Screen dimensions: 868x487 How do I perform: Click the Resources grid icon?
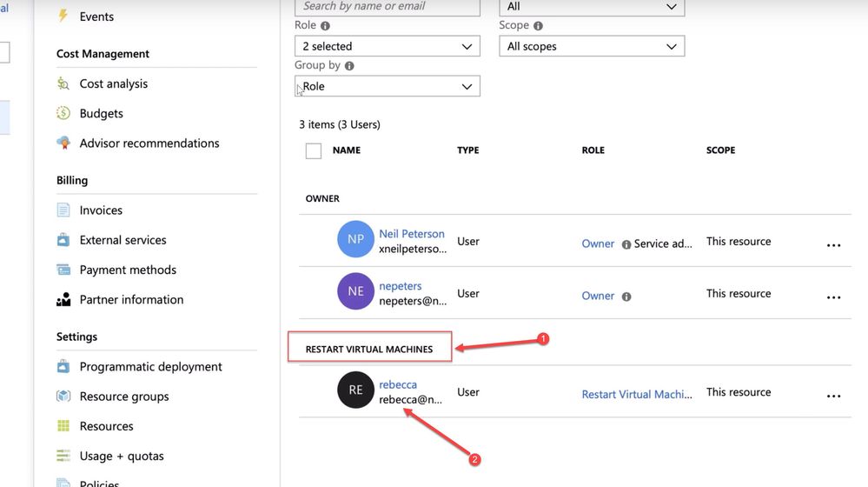(x=63, y=425)
